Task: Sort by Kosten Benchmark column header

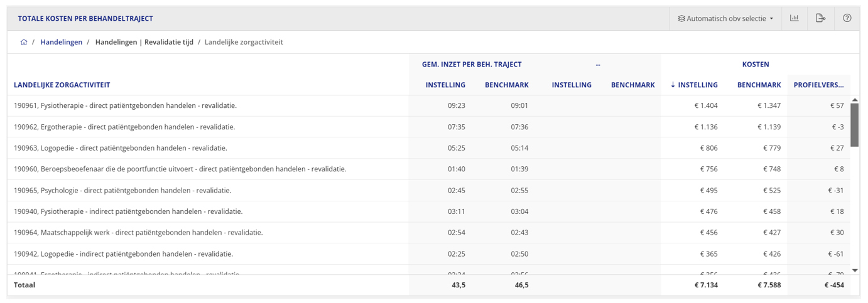Action: pyautogui.click(x=759, y=85)
